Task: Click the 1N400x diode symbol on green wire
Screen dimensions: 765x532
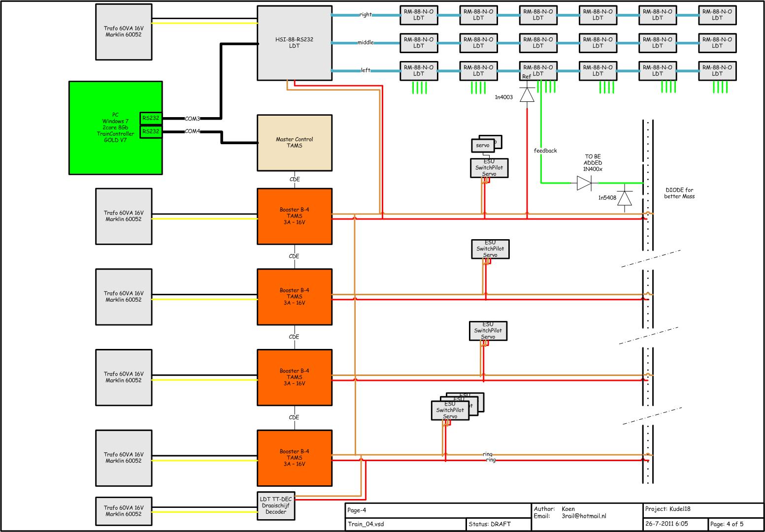Action: (x=584, y=183)
